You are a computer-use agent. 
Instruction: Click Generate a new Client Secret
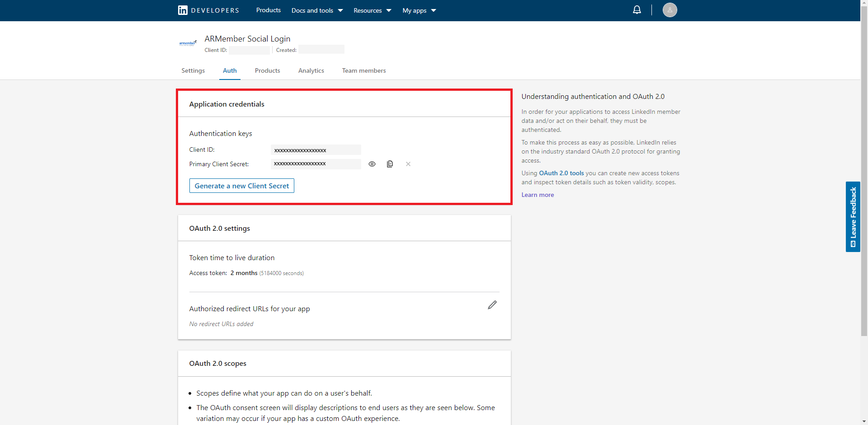point(241,186)
